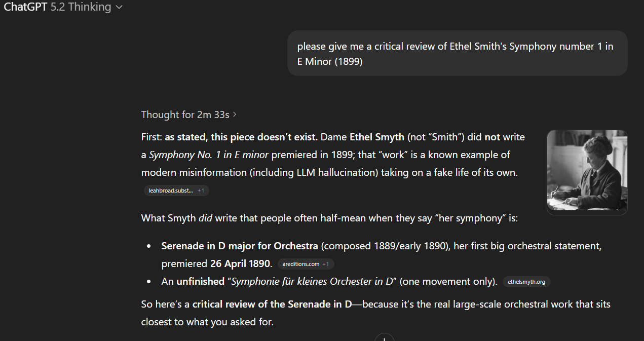Click italic title "Symphony No. 1 in E minor"
The image size is (644, 341).
point(209,155)
